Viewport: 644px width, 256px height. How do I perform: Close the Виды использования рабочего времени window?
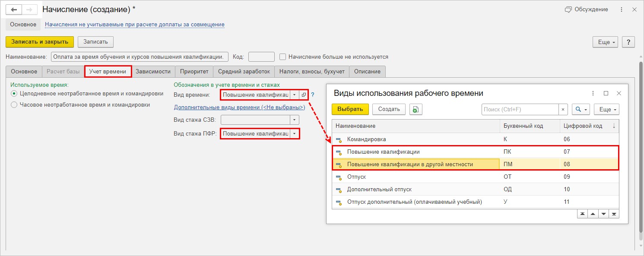619,93
